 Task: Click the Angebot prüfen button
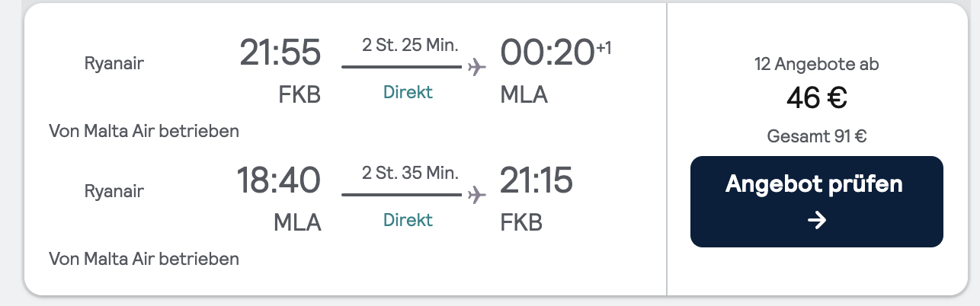coord(816,202)
